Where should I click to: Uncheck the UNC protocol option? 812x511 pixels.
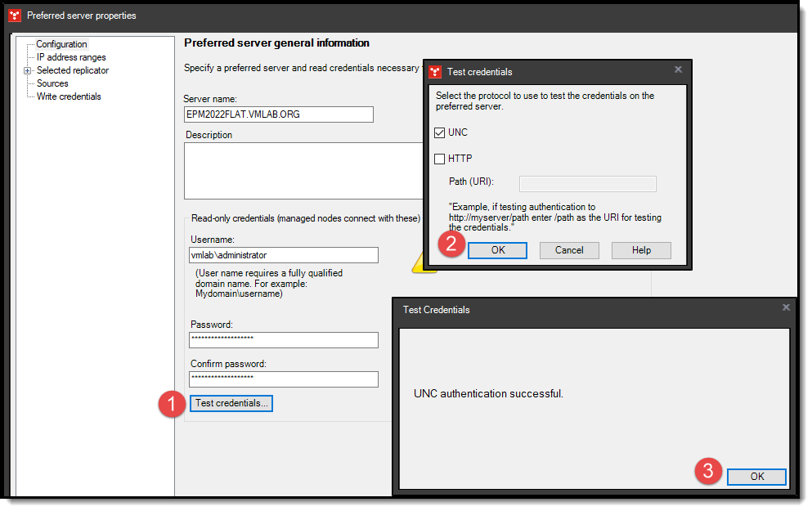click(439, 132)
